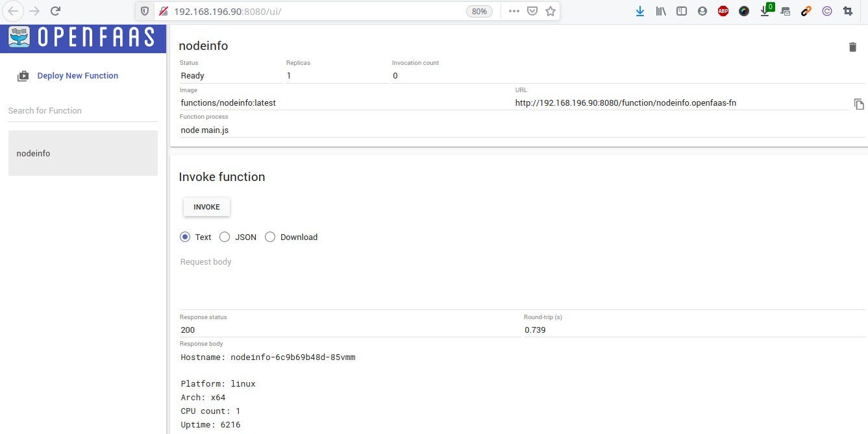Viewport: 868px width, 434px height.
Task: Click the deploy icon beside Deploy New Function
Action: click(x=23, y=76)
